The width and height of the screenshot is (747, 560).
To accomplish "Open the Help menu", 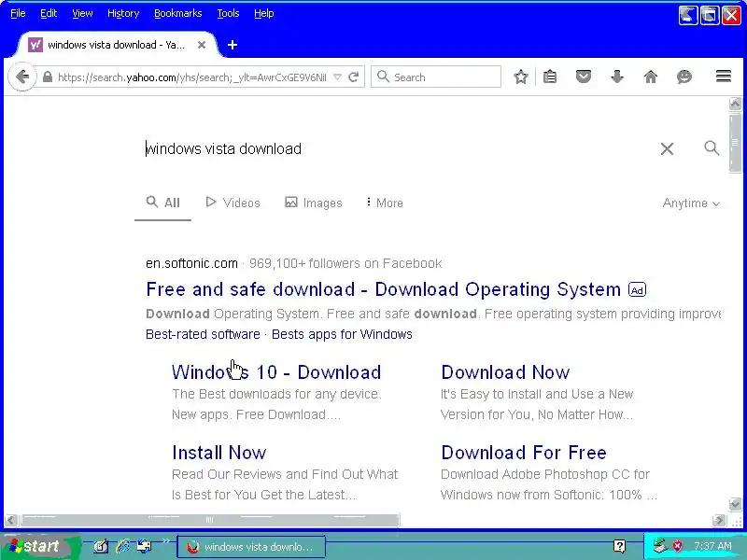I will [264, 13].
